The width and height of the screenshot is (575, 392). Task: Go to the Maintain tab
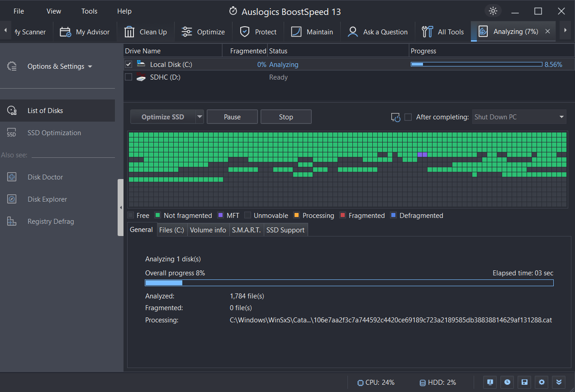pyautogui.click(x=312, y=32)
